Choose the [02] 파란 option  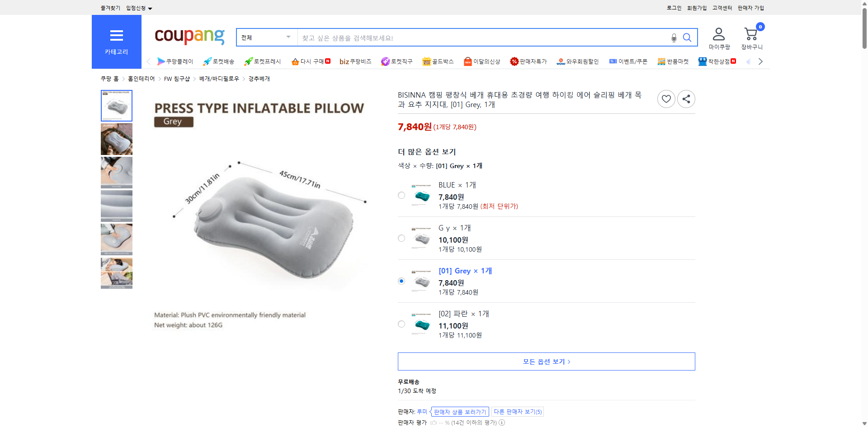click(x=401, y=324)
